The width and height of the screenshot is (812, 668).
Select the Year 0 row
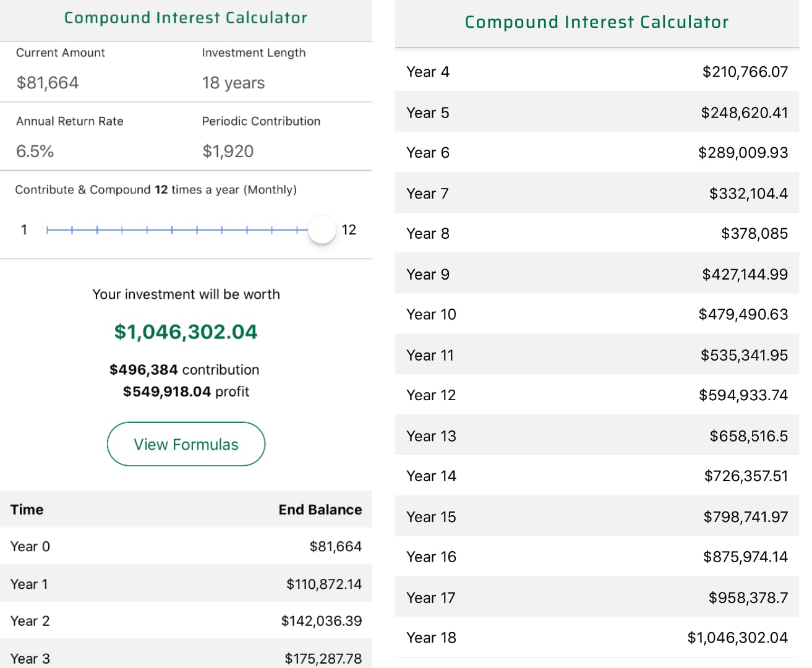pyautogui.click(x=186, y=547)
